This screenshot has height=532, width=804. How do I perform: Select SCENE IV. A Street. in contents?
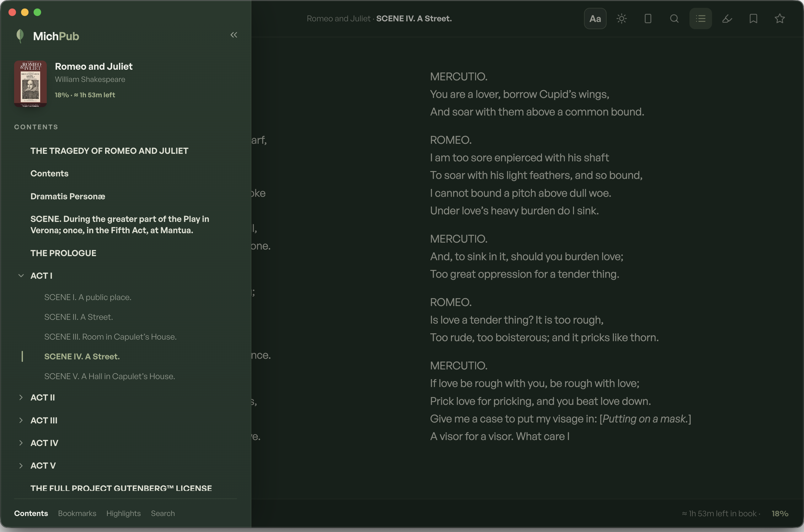coord(82,357)
